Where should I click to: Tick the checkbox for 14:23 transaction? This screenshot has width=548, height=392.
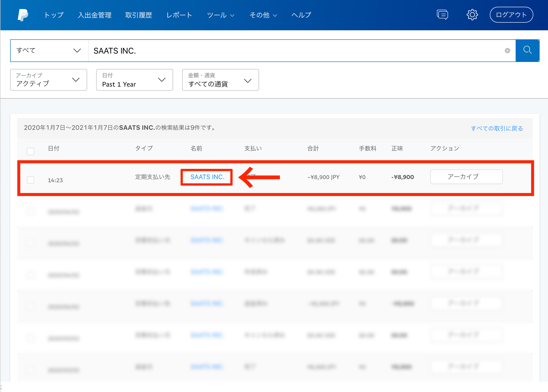pyautogui.click(x=30, y=180)
